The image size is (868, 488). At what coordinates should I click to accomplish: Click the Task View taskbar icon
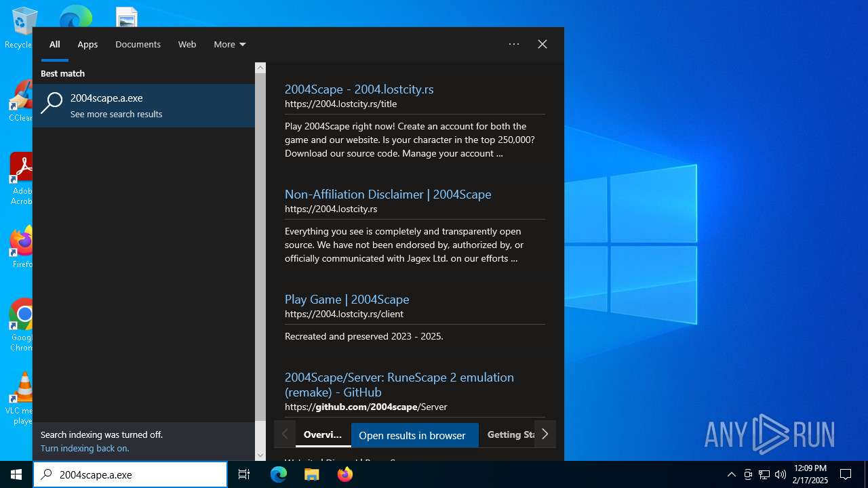pyautogui.click(x=244, y=474)
